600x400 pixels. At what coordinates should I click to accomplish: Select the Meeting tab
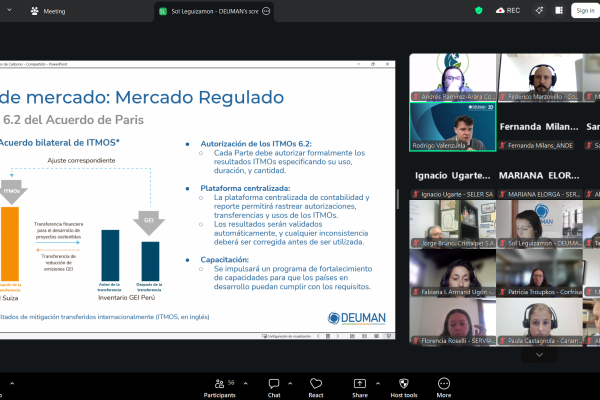(47, 11)
